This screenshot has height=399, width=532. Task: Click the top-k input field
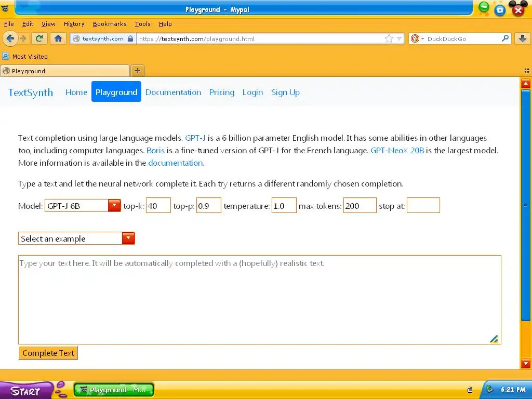[158, 206]
